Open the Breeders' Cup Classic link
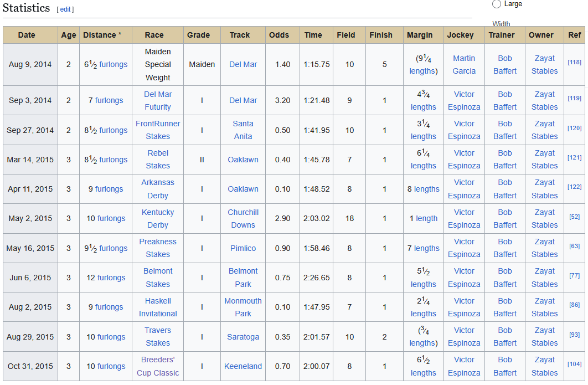The image size is (588, 385). click(158, 366)
